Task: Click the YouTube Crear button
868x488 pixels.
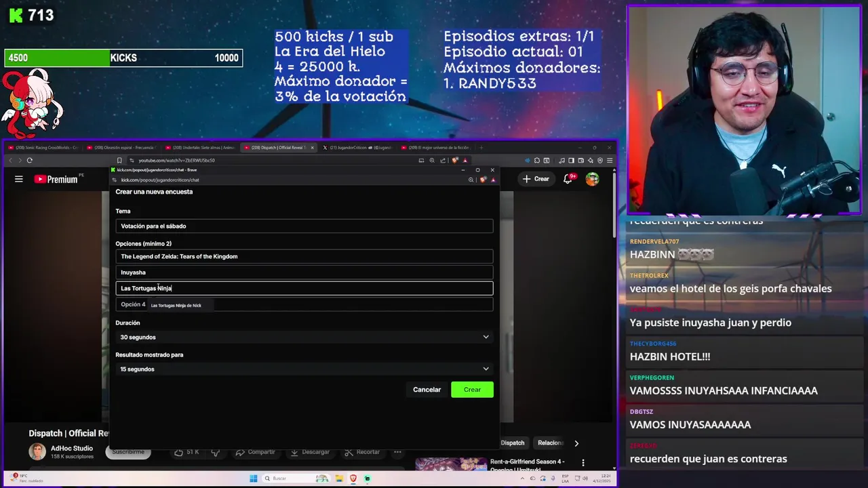Action: pos(536,179)
